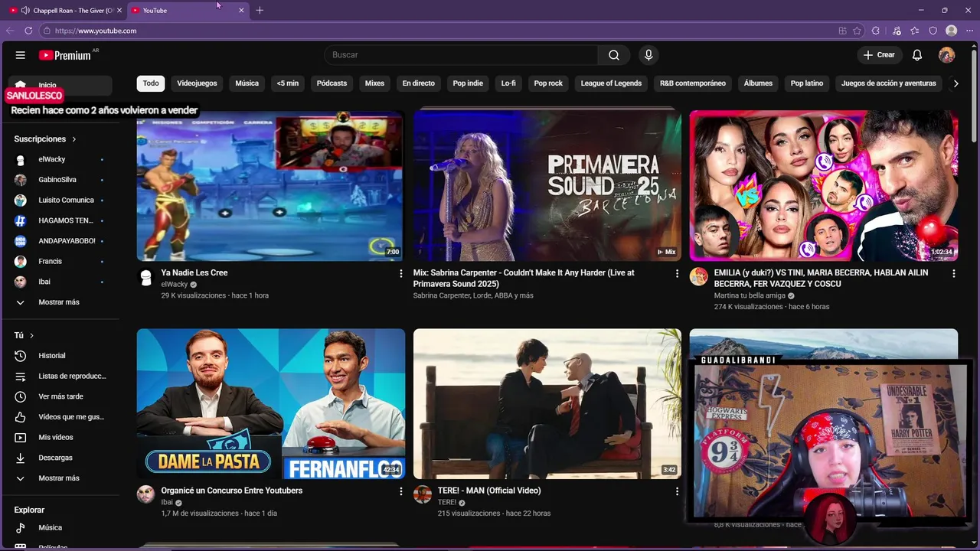Select the Todo filter chip
This screenshot has height=551, width=980.
pyautogui.click(x=151, y=83)
